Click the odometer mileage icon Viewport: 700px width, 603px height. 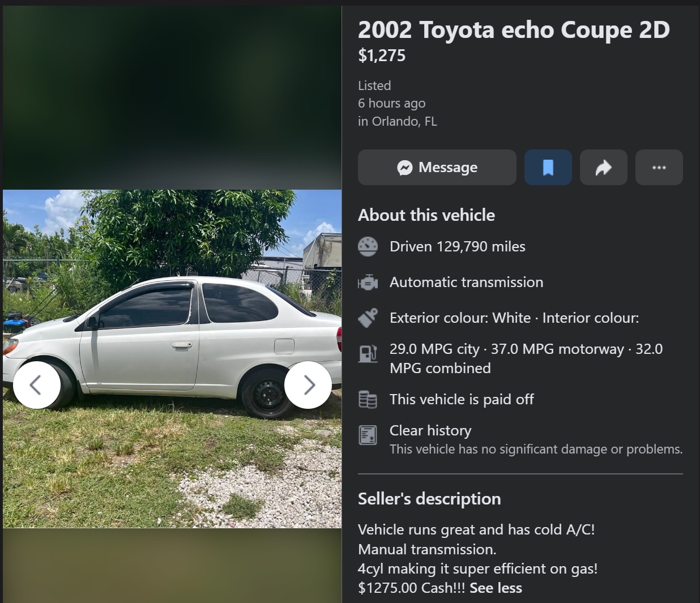click(368, 247)
